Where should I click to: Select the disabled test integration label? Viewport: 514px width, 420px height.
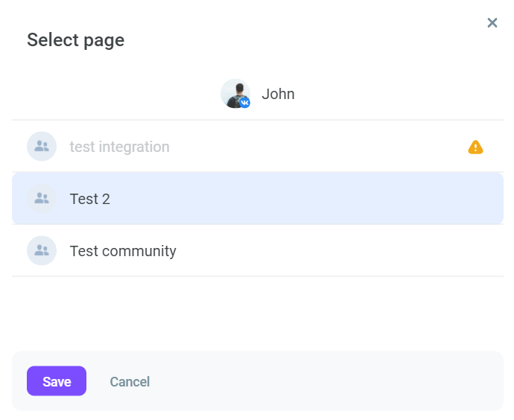point(120,147)
